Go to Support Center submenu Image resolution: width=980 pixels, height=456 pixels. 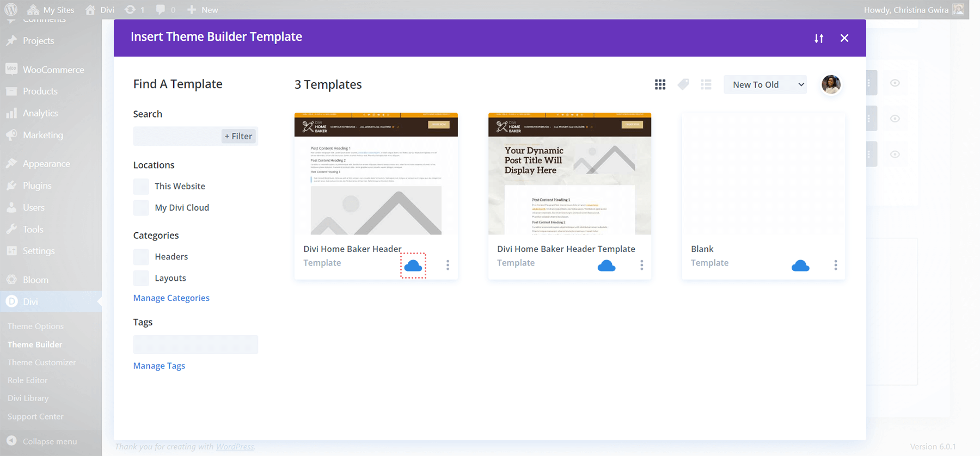tap(35, 416)
